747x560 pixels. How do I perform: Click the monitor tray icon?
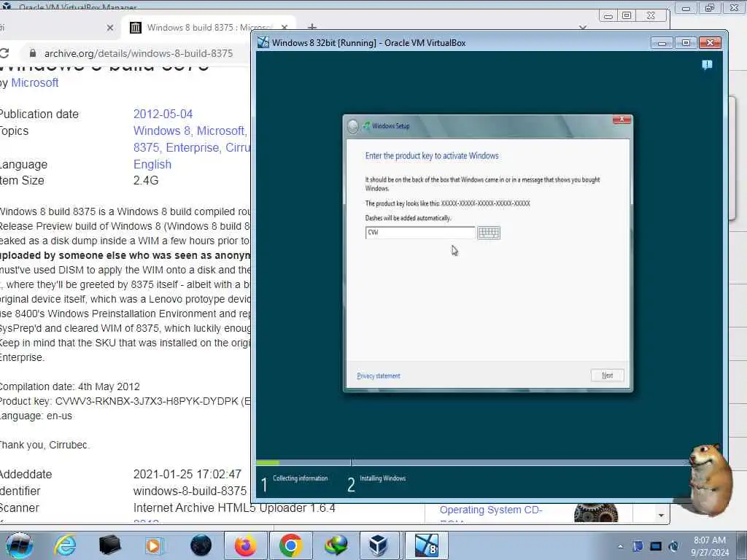pos(656,546)
